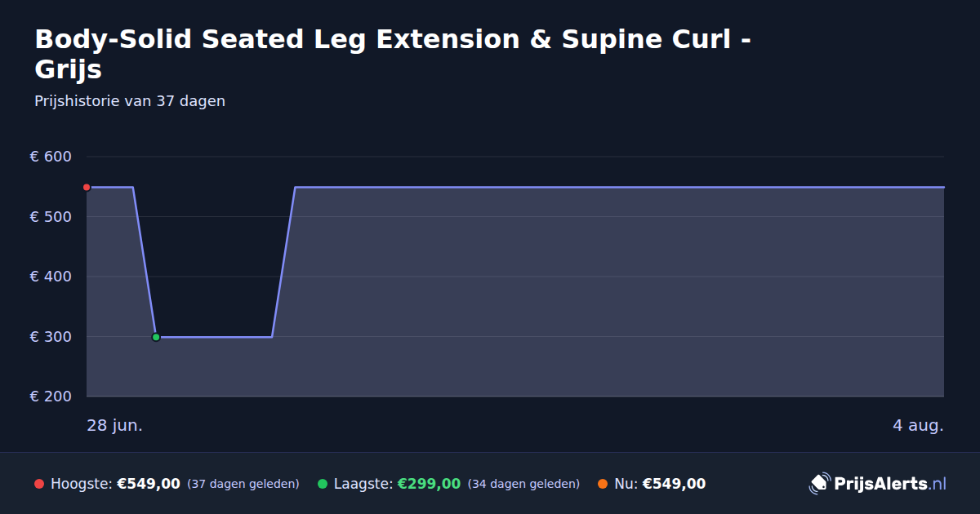Screen dimensions: 980x514
Task: Click the 4 aug. end date label
Action: click(x=918, y=426)
